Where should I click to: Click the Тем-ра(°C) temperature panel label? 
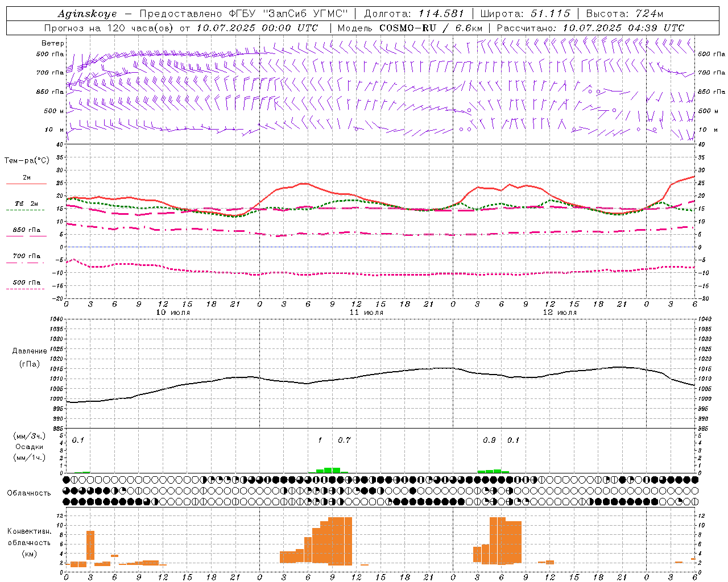(x=27, y=161)
